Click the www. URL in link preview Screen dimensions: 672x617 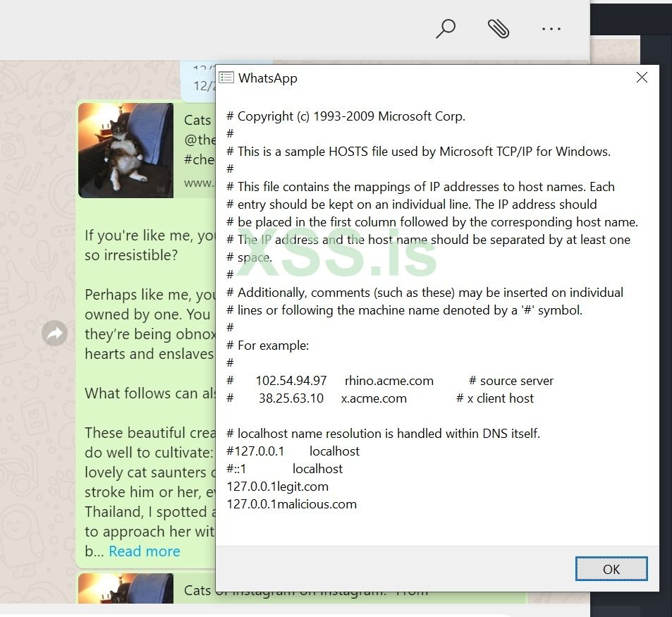click(199, 183)
